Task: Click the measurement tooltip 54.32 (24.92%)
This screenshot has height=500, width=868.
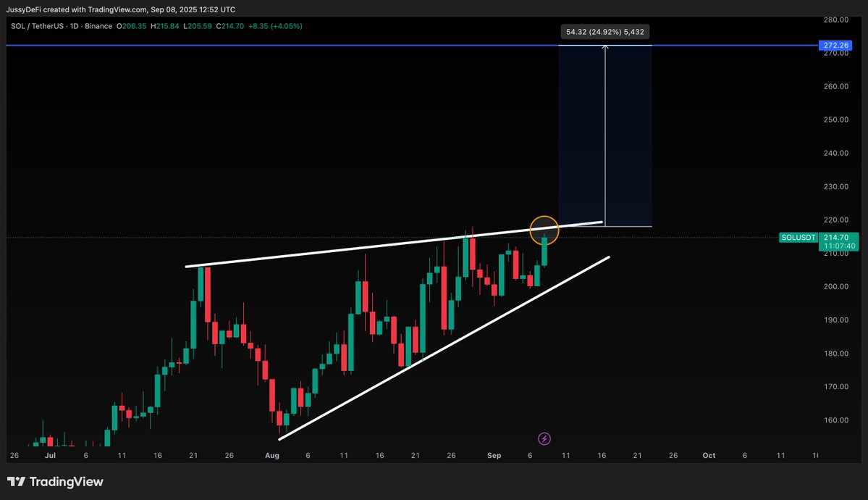Action: (x=604, y=32)
